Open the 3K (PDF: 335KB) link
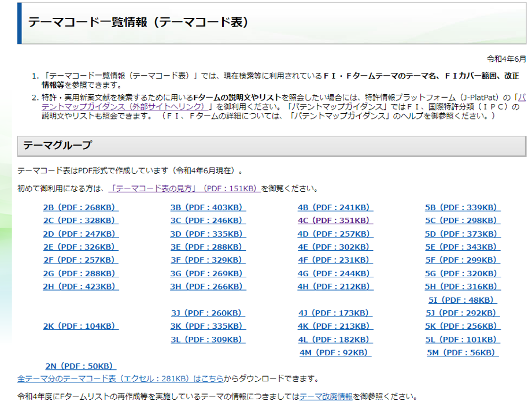532x416 pixels. 208,326
